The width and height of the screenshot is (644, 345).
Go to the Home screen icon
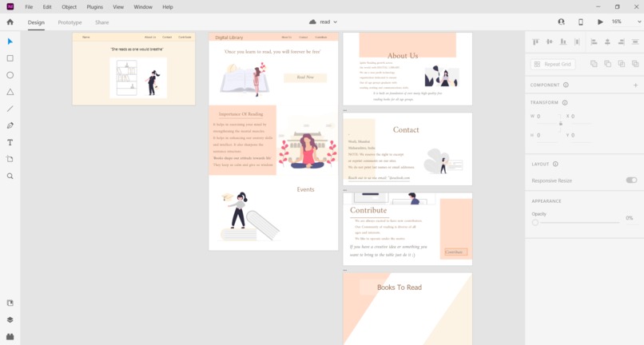click(x=10, y=22)
